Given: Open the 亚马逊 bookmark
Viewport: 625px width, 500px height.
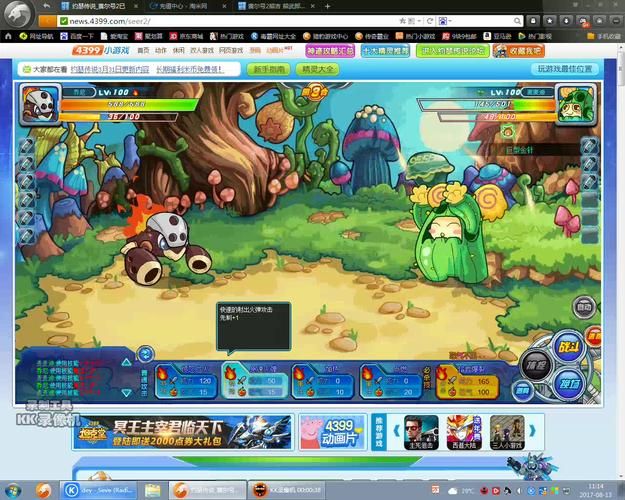Looking at the screenshot, I should point(497,36).
